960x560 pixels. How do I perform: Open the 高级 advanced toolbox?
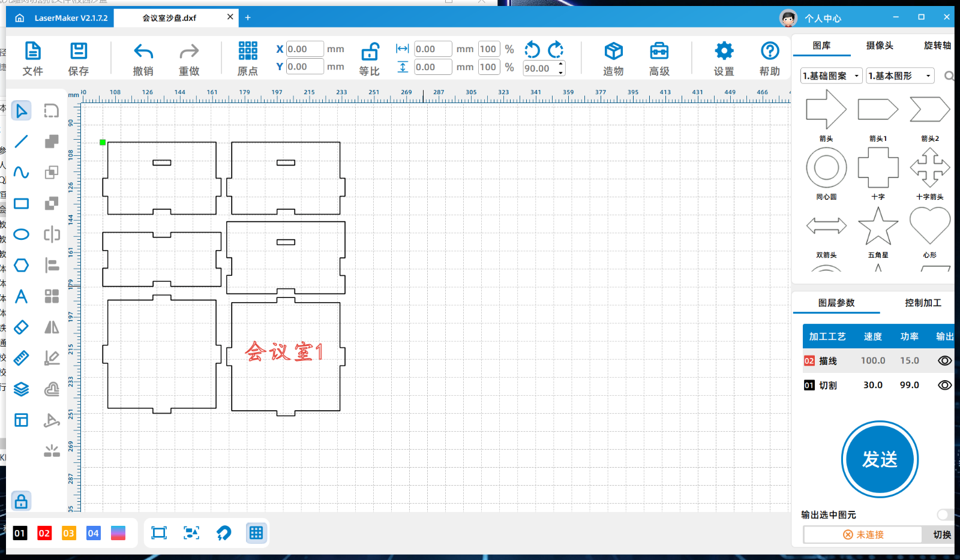pos(659,51)
